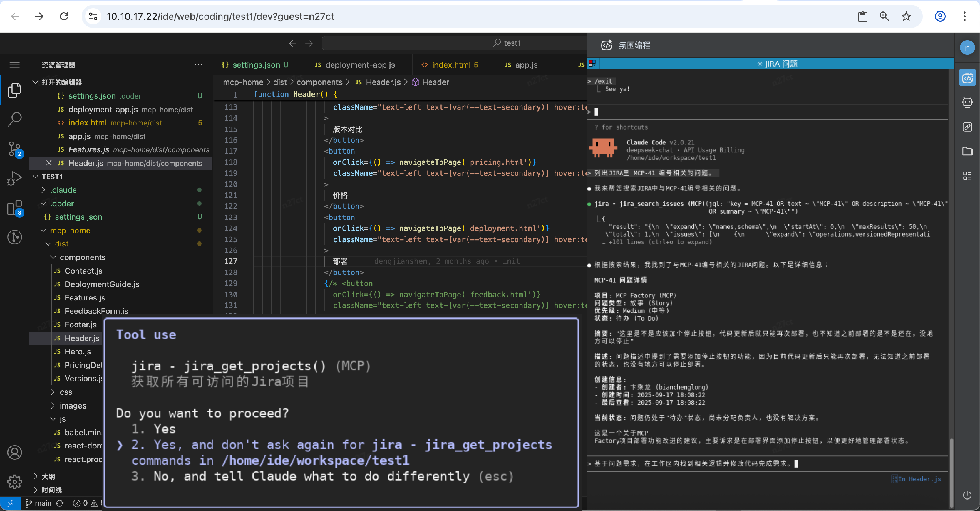Open the Run and Debug view
The height and width of the screenshot is (511, 980).
pos(14,178)
